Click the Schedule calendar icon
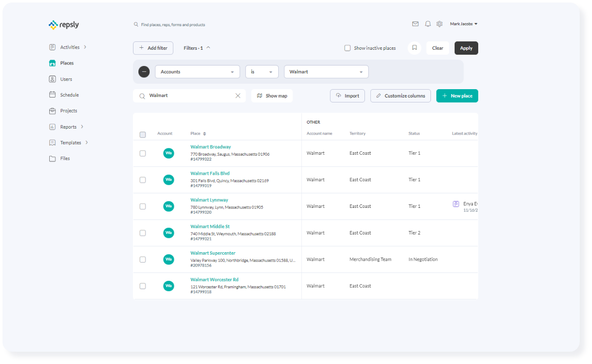 [52, 95]
